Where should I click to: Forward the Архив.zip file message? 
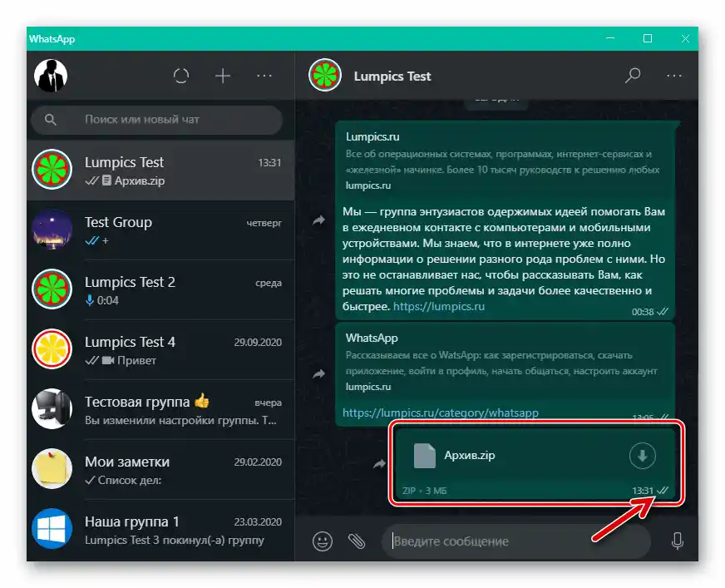click(x=379, y=463)
